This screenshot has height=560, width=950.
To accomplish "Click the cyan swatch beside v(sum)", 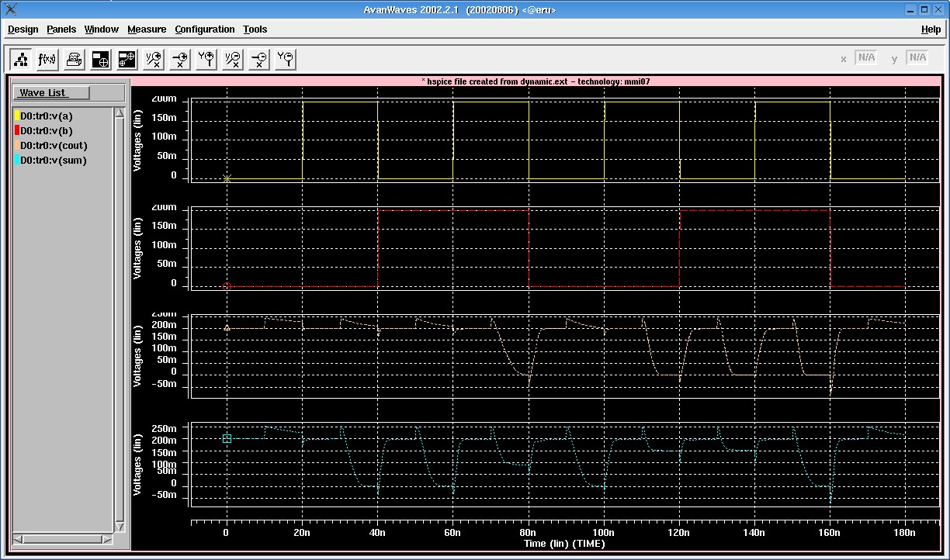I will coord(17,160).
